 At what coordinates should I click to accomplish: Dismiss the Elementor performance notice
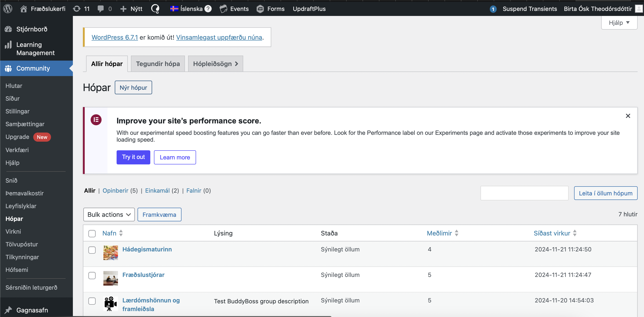(x=628, y=116)
